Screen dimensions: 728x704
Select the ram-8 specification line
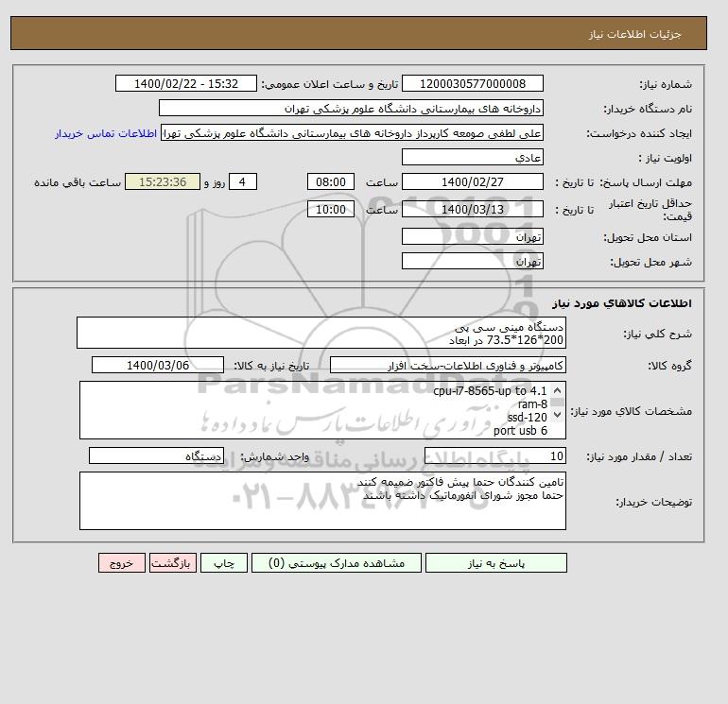tap(532, 404)
